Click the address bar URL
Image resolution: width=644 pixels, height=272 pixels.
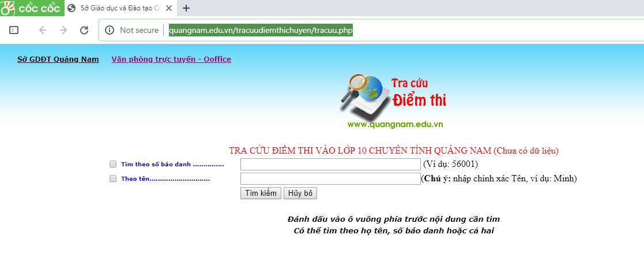(x=261, y=30)
